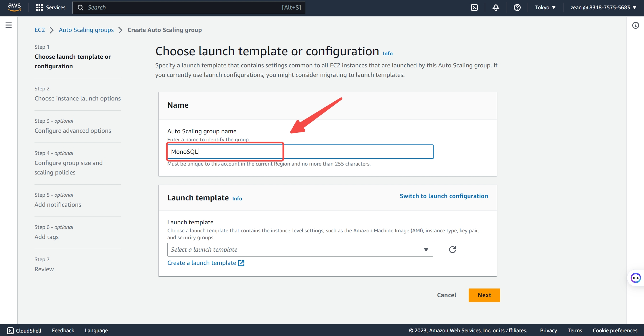The height and width of the screenshot is (336, 644).
Task: Go to EC2 breadcrumb link
Action: [x=40, y=30]
